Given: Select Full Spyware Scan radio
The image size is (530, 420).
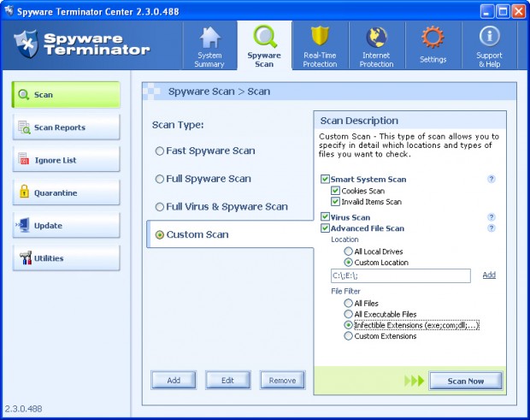Looking at the screenshot, I should 160,179.
